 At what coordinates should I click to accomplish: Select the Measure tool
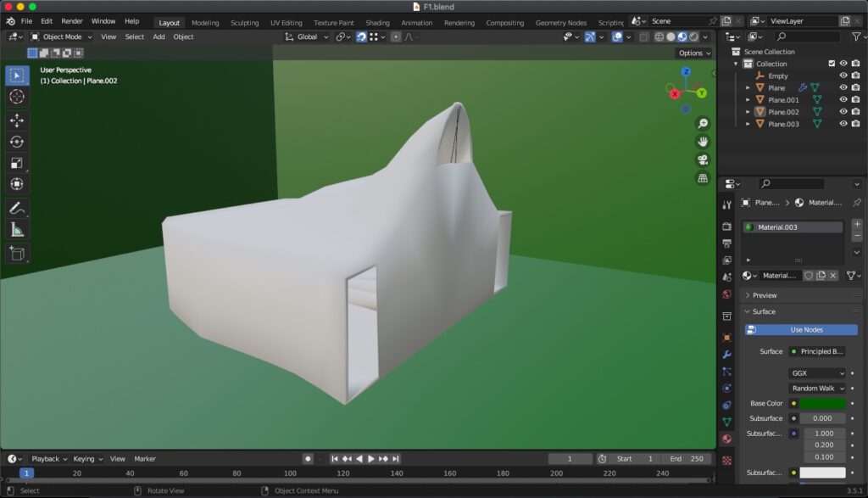click(17, 229)
